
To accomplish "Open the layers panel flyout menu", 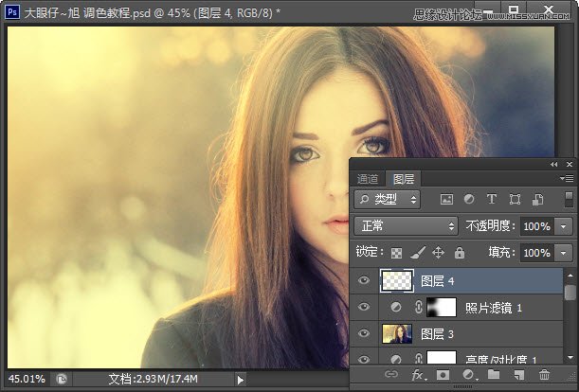I will point(567,179).
